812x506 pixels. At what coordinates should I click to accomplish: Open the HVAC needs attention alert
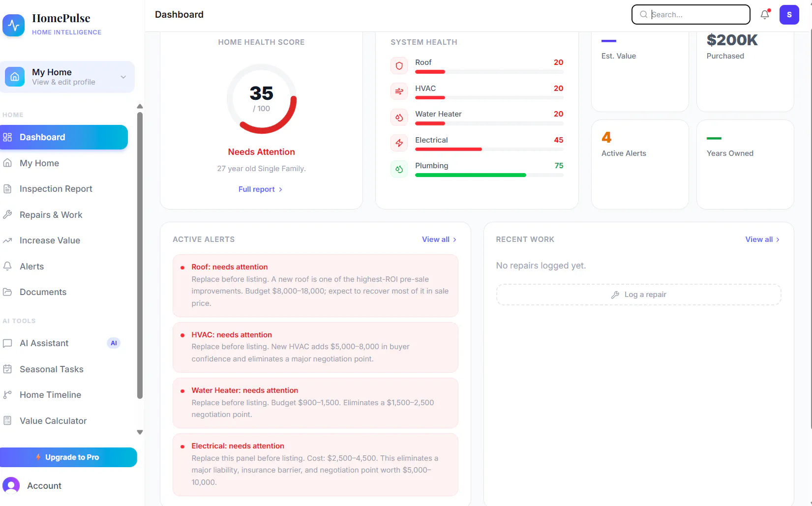click(315, 347)
